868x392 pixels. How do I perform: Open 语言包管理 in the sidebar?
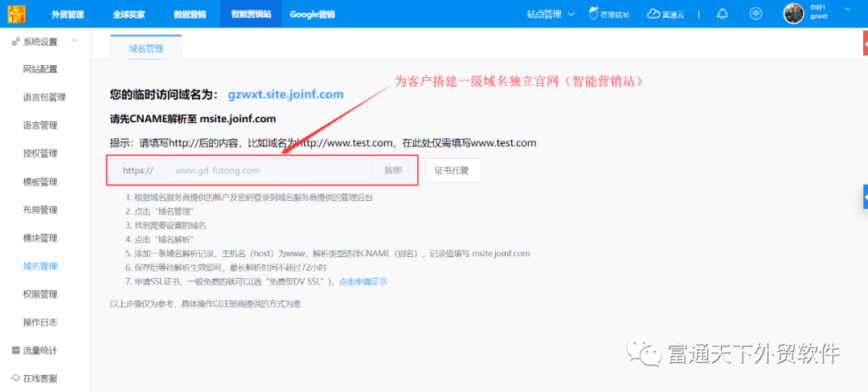(44, 97)
